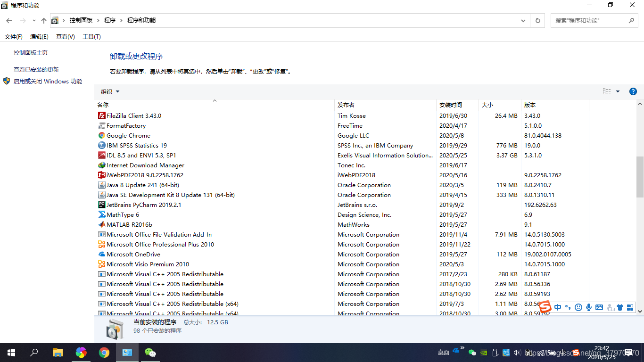
Task: Click the refresh button in address bar
Action: (x=537, y=20)
